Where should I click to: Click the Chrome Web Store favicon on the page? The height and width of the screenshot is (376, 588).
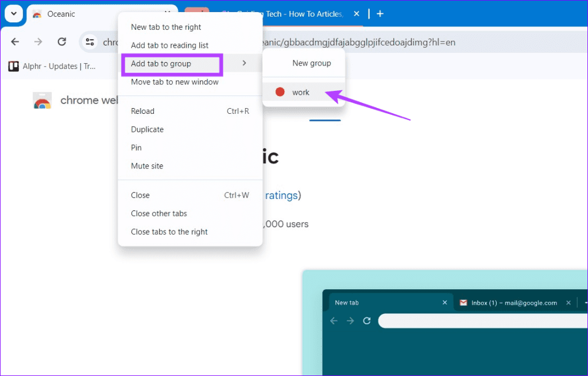[x=42, y=100]
